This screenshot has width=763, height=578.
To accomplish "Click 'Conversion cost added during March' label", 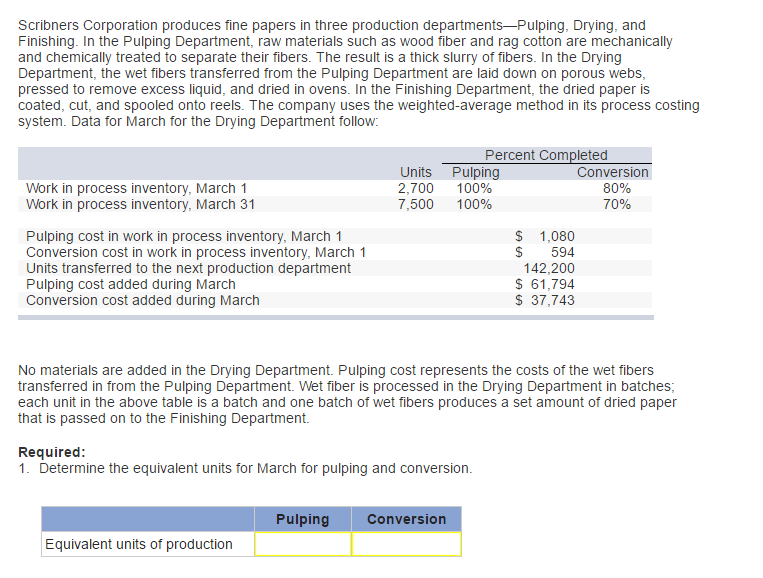I will [143, 301].
